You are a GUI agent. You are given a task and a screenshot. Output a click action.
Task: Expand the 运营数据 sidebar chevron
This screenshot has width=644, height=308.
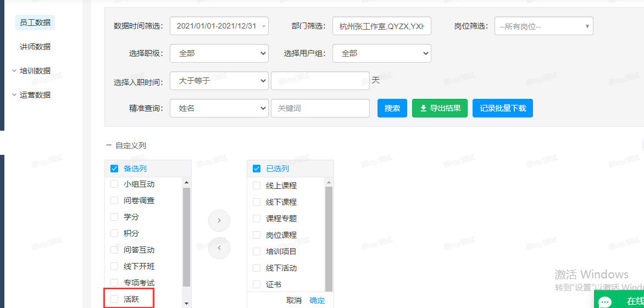14,95
